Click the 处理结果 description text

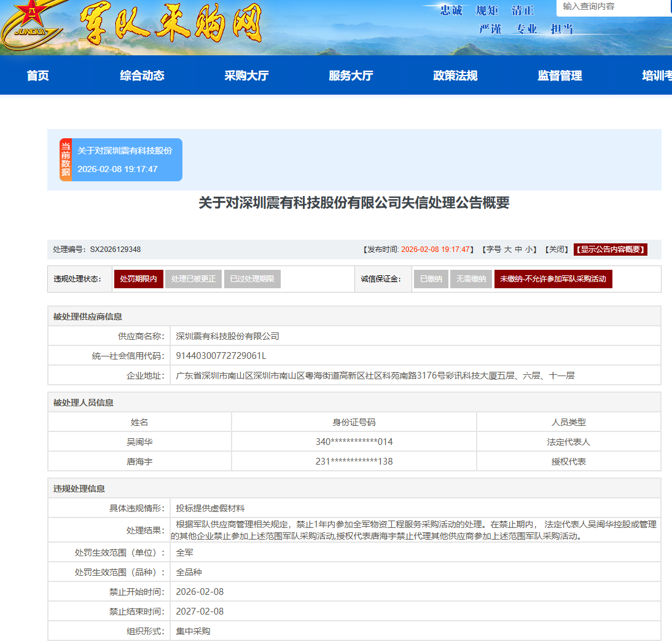[413, 530]
